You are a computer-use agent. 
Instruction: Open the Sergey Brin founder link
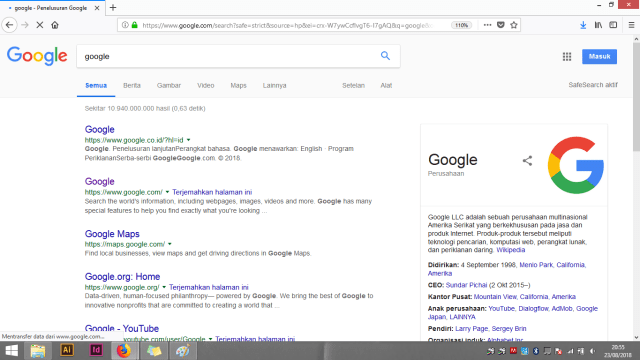(509, 329)
